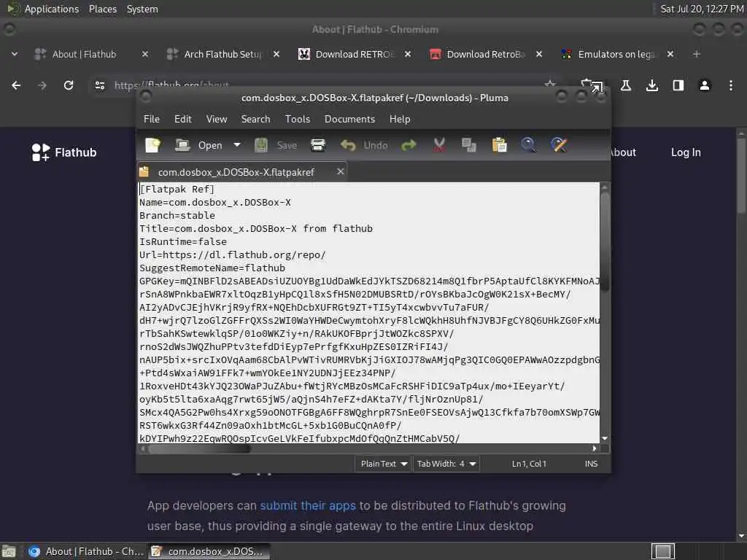Open the System menu in top panel
Screen dimensions: 747x560
point(142,9)
